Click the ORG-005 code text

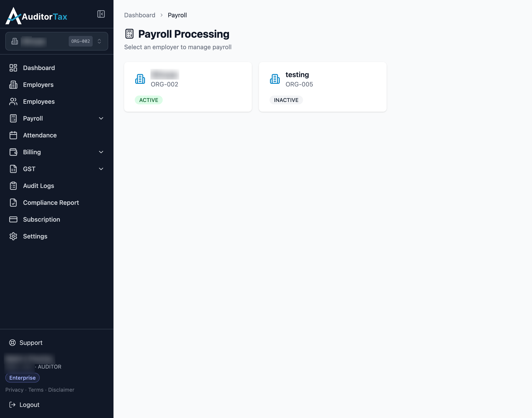(299, 84)
